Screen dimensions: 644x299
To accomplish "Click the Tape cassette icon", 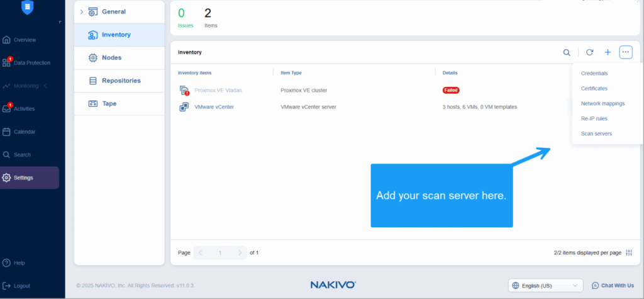I will click(93, 104).
